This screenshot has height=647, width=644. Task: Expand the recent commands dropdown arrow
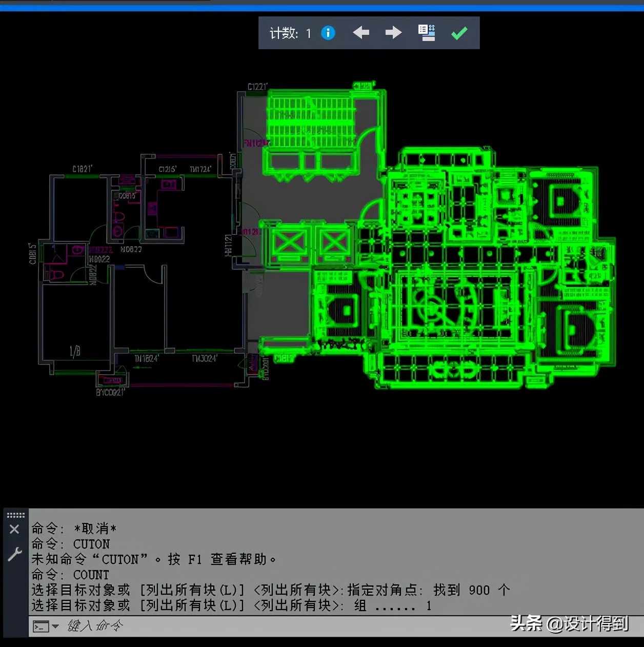[x=55, y=626]
